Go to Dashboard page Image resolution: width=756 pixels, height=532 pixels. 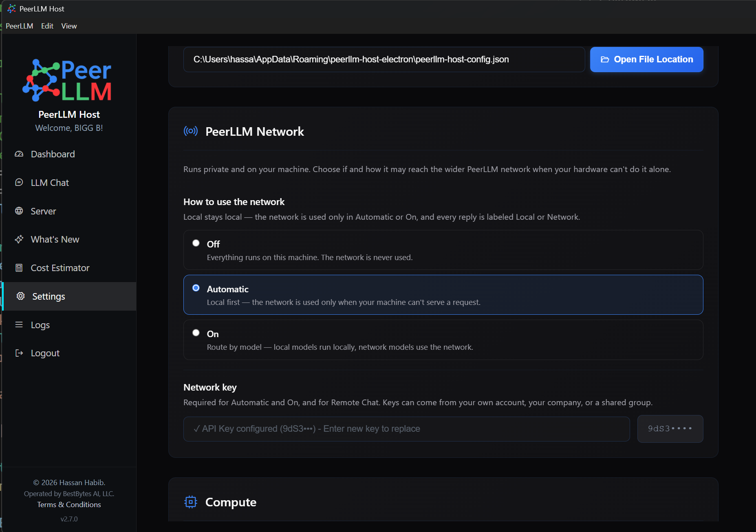pos(69,154)
